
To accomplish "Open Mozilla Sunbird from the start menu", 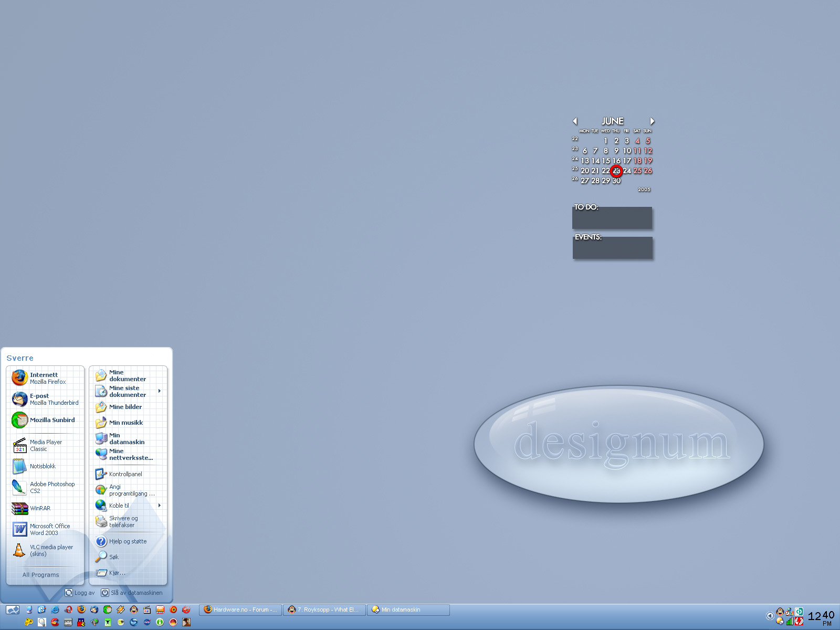I will (x=45, y=420).
